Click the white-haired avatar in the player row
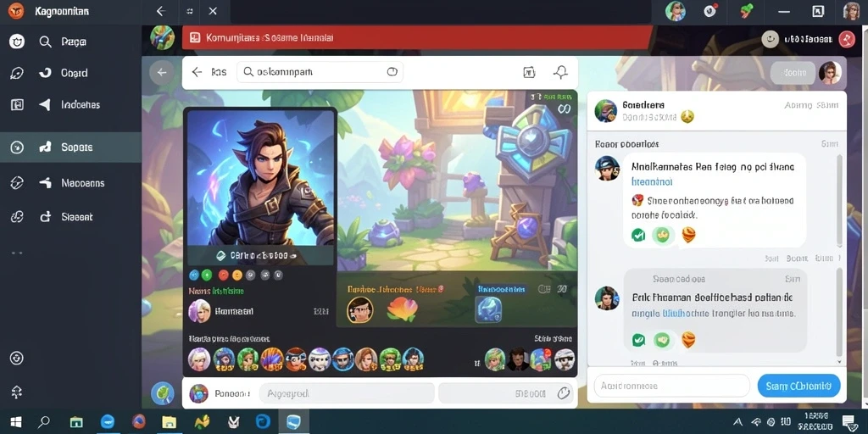Viewport: 868px width, 434px height. [199, 311]
